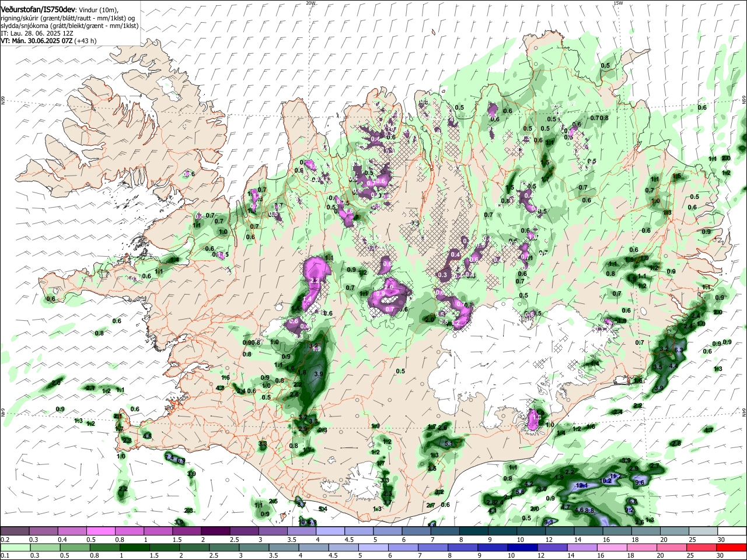Click the 9.6 precipitation value
Viewport: 747px width, 560px height.
tap(640, 483)
